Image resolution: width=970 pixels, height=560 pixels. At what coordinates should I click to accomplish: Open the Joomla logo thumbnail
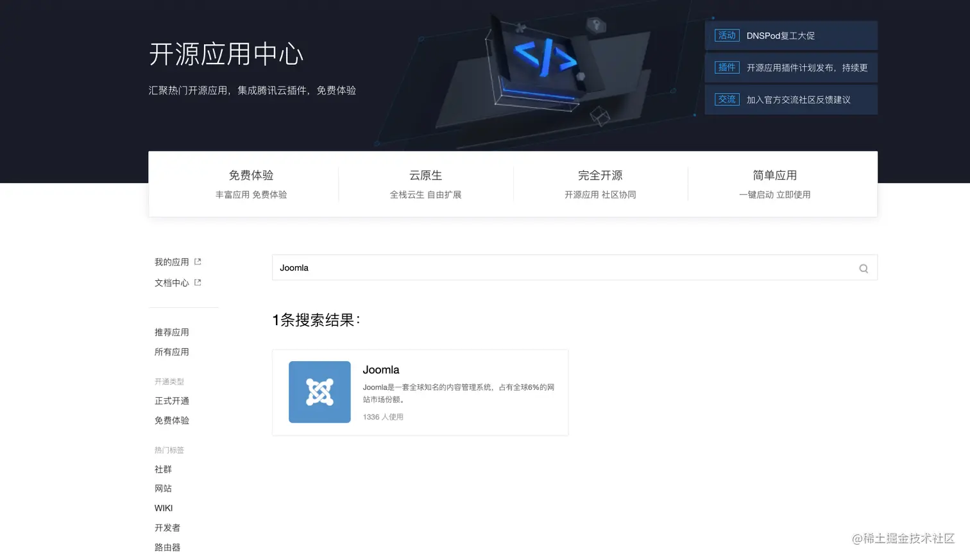click(319, 392)
